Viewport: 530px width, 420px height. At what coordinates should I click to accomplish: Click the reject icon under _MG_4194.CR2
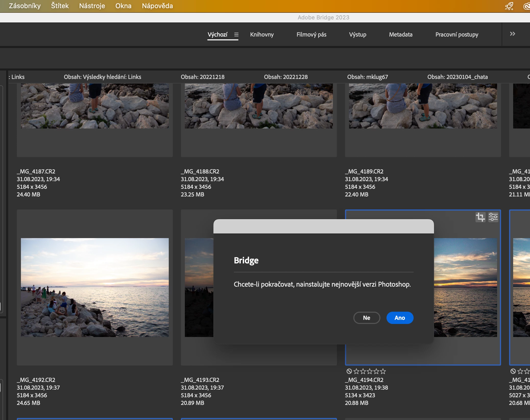tap(349, 371)
